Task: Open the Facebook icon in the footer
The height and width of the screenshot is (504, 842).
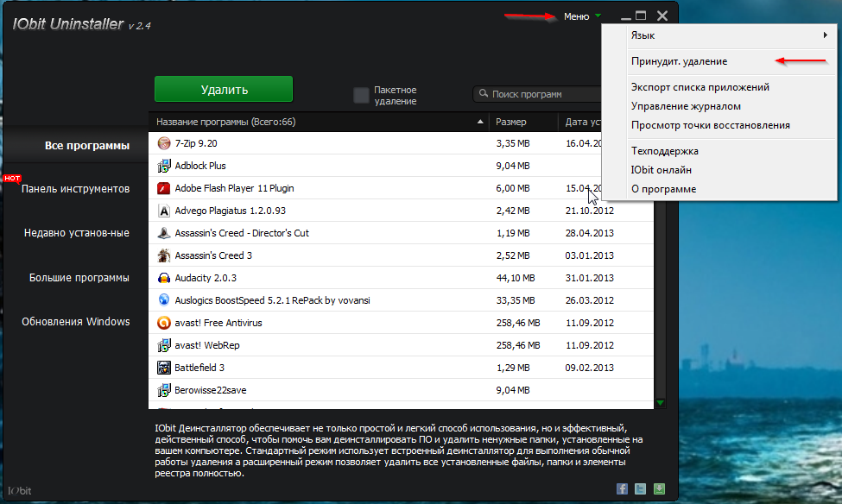Action: click(x=622, y=489)
